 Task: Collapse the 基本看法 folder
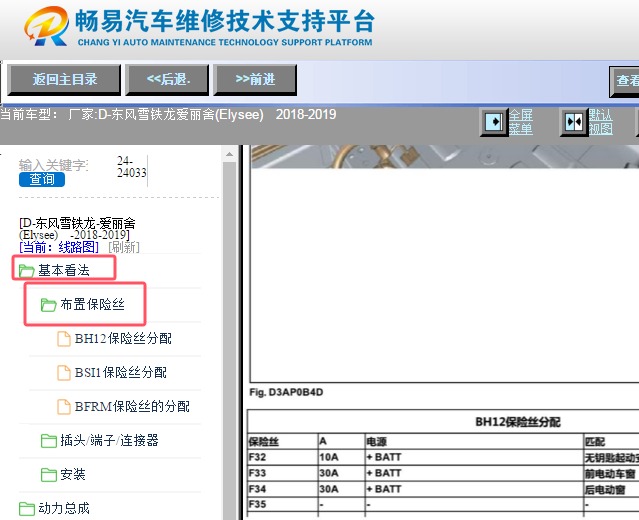click(64, 270)
